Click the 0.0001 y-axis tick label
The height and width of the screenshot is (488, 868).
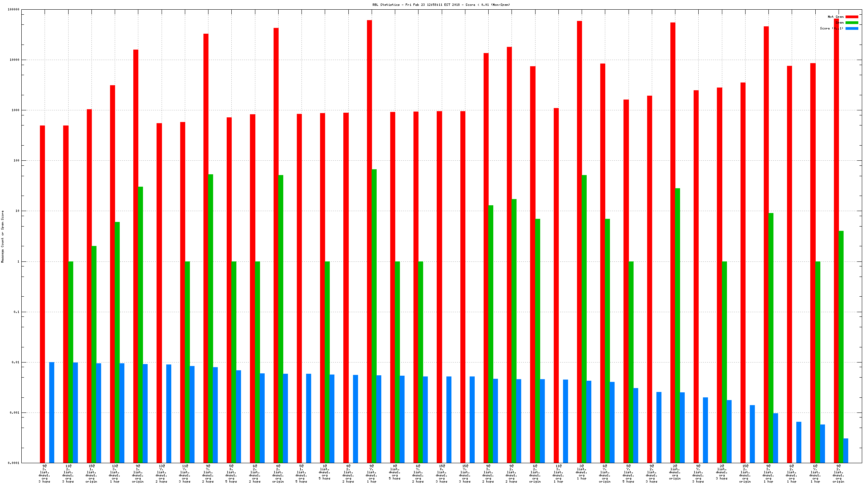point(14,463)
